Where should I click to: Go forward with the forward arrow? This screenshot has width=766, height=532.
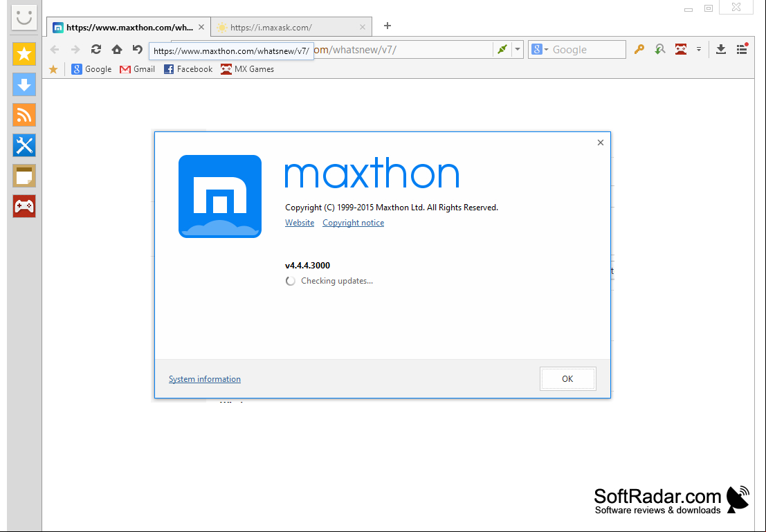pos(75,49)
